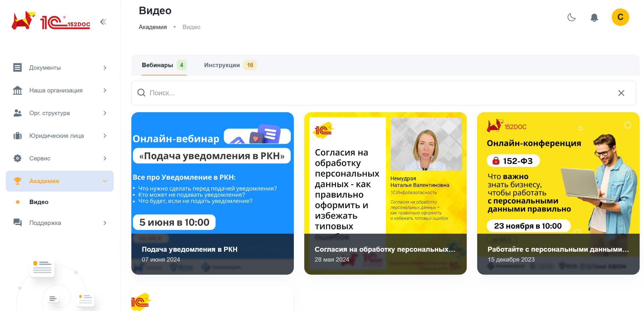
Task: Open notifications bell
Action: 594,18
